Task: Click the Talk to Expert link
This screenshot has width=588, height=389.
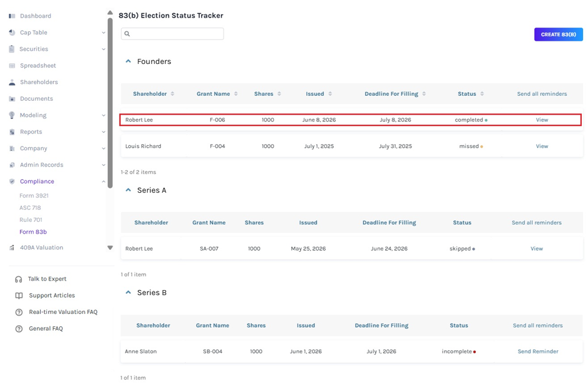Action: pyautogui.click(x=47, y=279)
